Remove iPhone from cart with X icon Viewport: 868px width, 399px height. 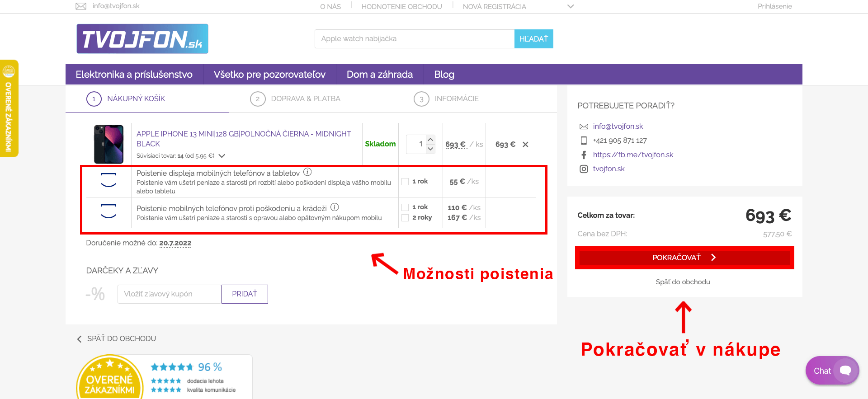pos(525,145)
